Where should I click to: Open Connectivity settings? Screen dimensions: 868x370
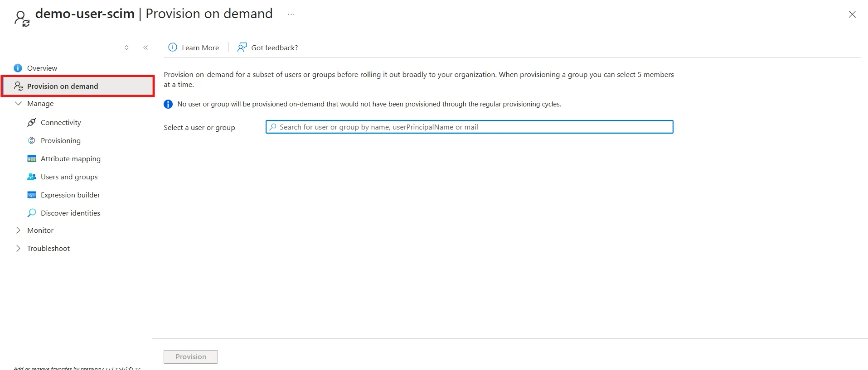61,122
